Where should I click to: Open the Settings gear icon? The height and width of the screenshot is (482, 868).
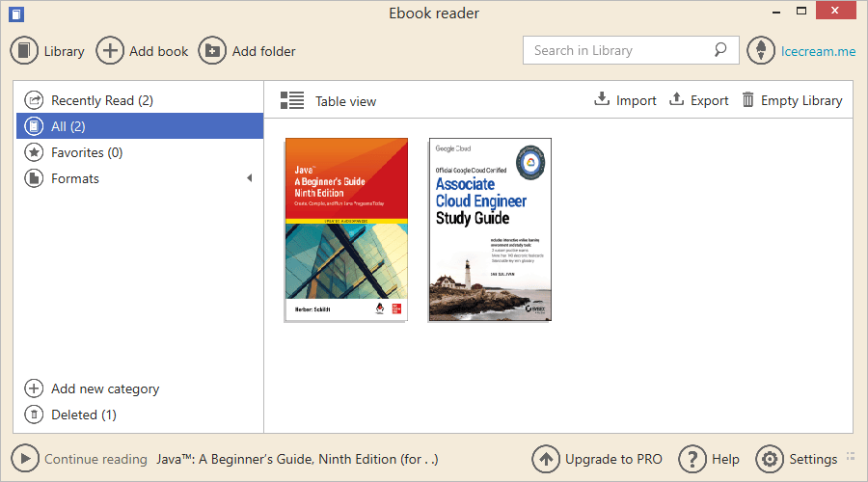pos(770,459)
